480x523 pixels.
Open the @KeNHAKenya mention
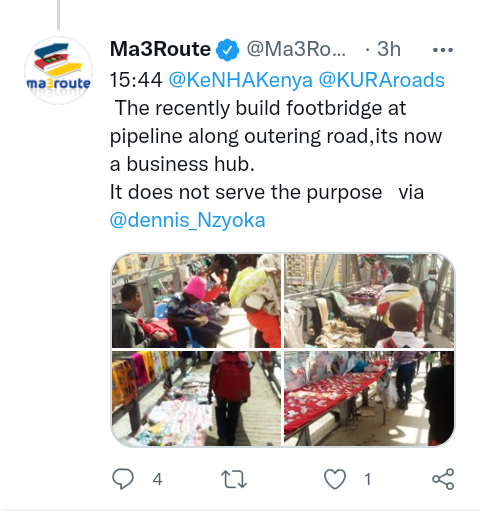pos(241,80)
